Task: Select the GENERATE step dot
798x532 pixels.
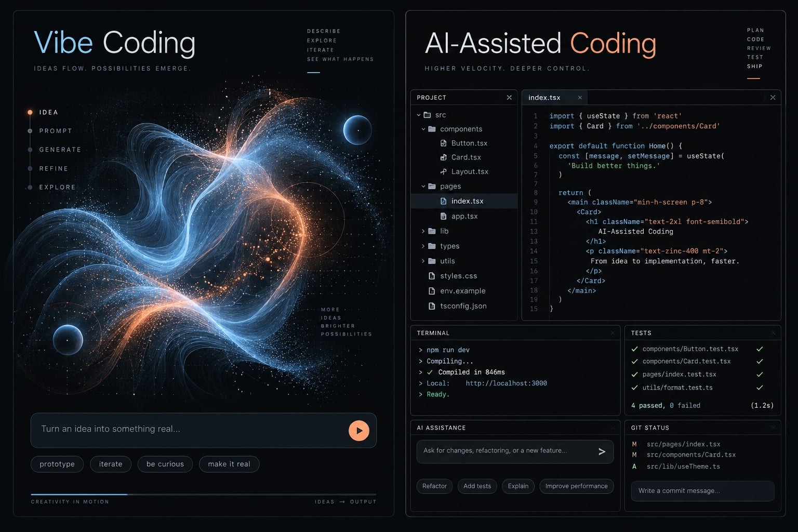Action: [30, 150]
